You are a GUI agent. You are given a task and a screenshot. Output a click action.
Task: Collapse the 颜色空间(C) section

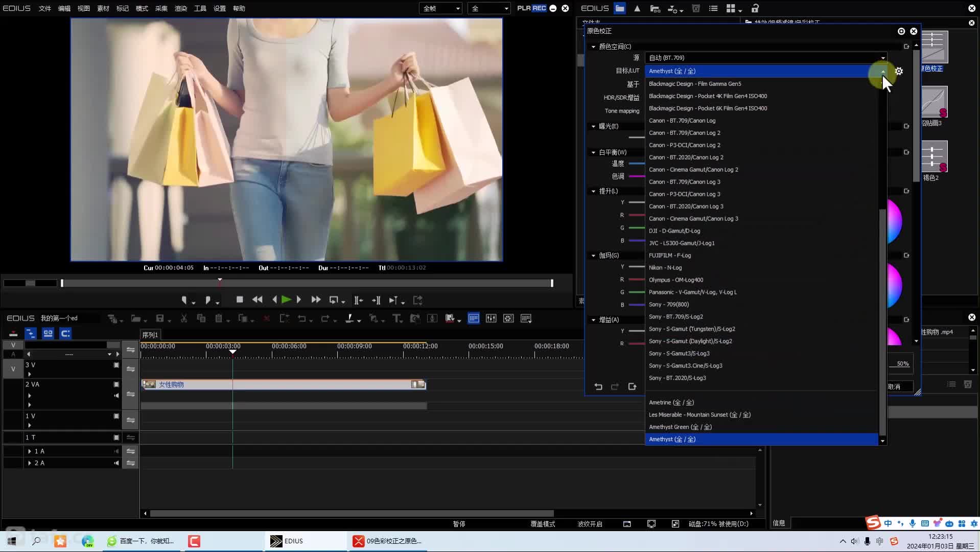point(593,47)
